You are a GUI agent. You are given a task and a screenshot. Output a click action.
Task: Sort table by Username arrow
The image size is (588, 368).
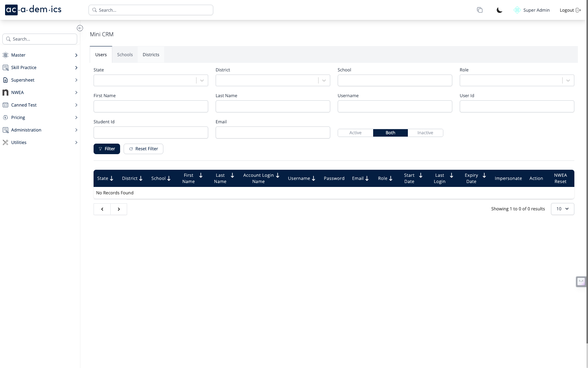pyautogui.click(x=313, y=178)
